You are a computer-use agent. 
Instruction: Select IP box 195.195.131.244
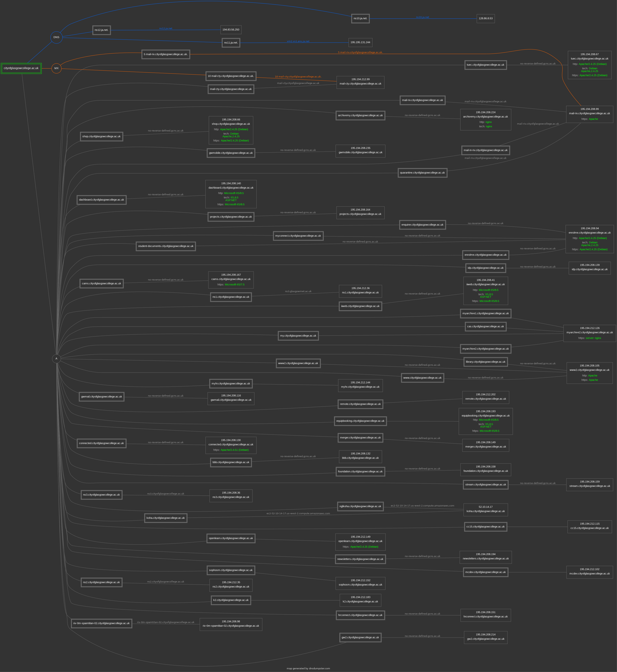pyautogui.click(x=360, y=42)
